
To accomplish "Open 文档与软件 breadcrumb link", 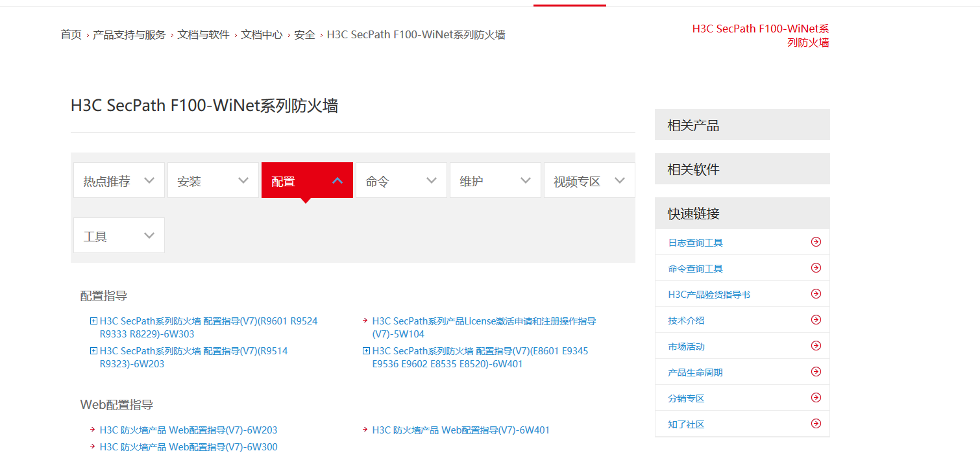I will tap(204, 34).
